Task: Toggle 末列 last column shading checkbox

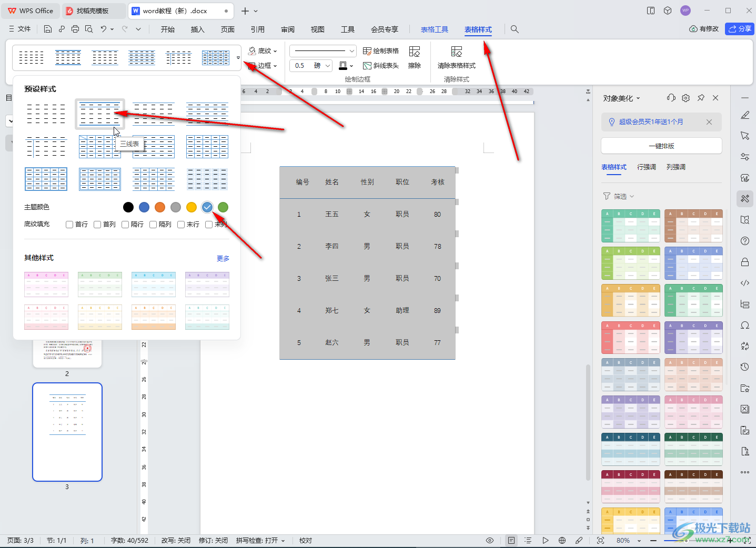Action: click(x=209, y=225)
